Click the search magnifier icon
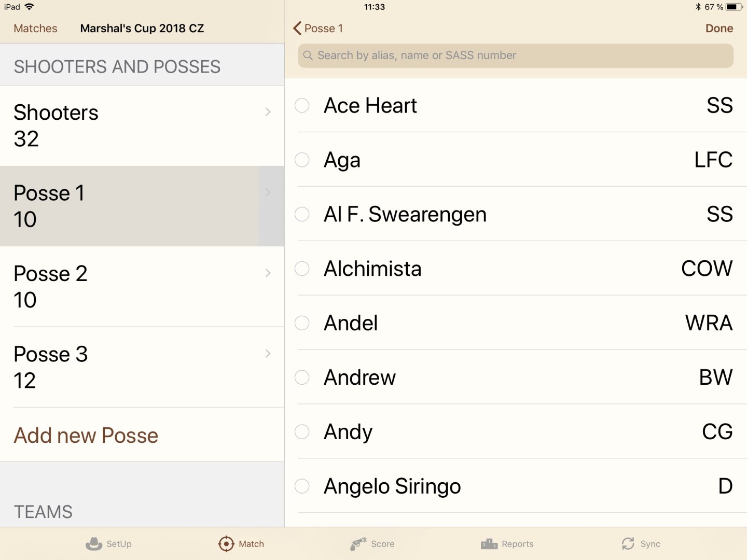The width and height of the screenshot is (747, 560). pos(308,55)
